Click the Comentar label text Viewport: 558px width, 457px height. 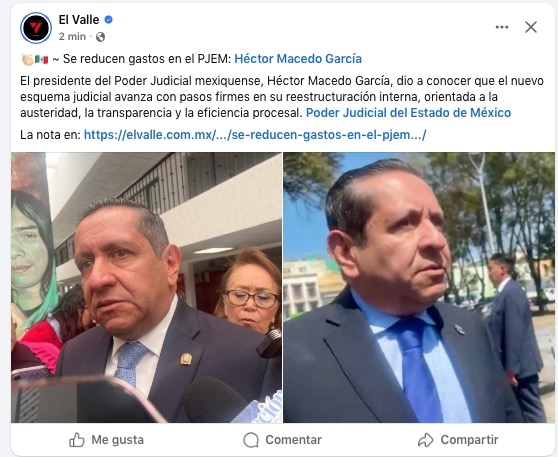click(294, 440)
